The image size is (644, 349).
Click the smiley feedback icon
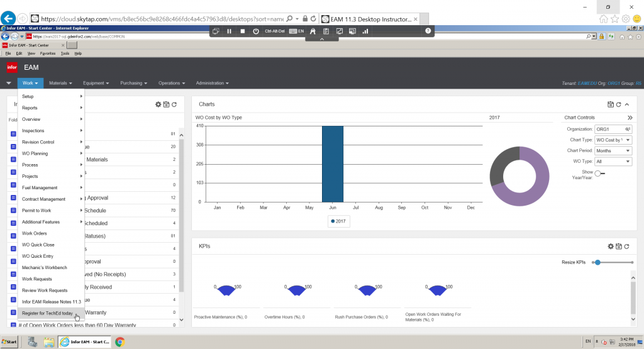coord(637,19)
